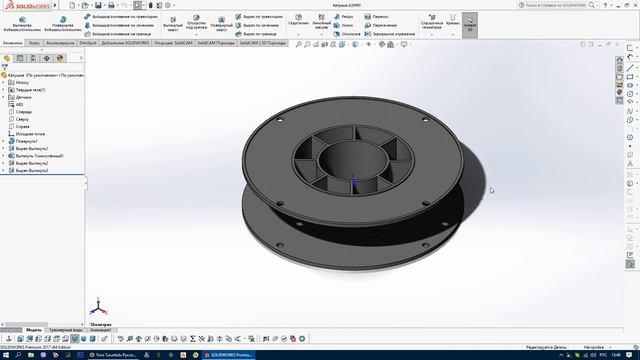The width and height of the screenshot is (640, 360).
Task: Expand the Датчики folder node
Action: pos(3,97)
